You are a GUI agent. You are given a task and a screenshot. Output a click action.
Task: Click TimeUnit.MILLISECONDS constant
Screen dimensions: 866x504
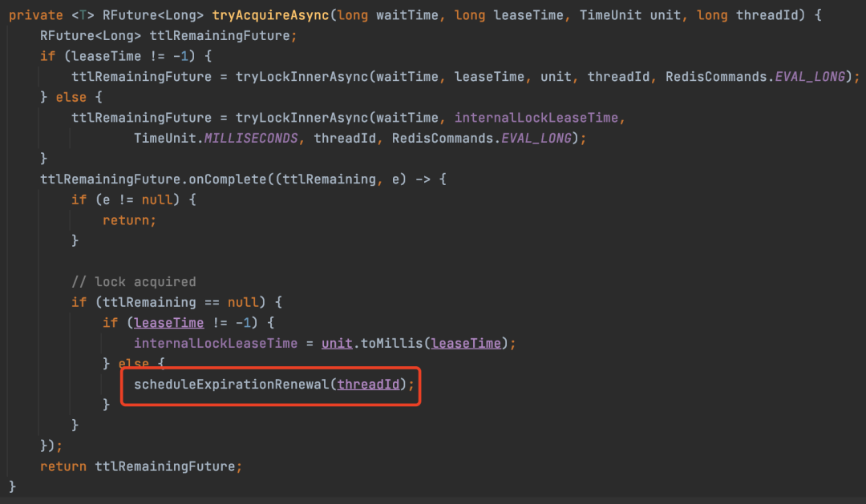point(216,138)
